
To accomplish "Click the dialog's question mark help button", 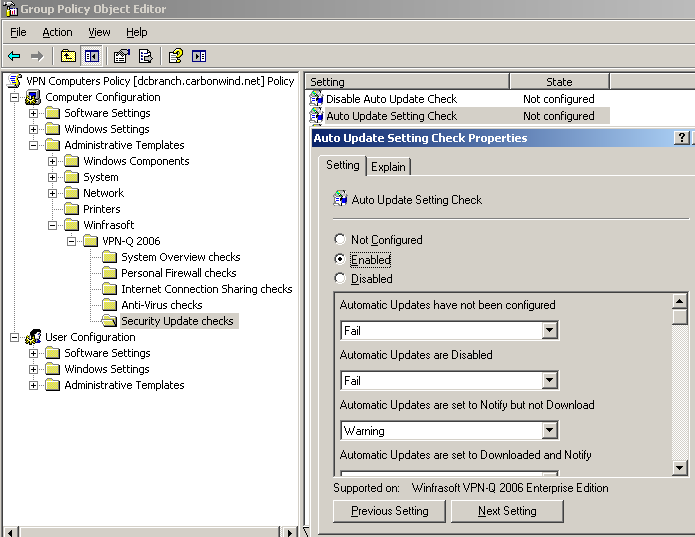I will [x=681, y=138].
